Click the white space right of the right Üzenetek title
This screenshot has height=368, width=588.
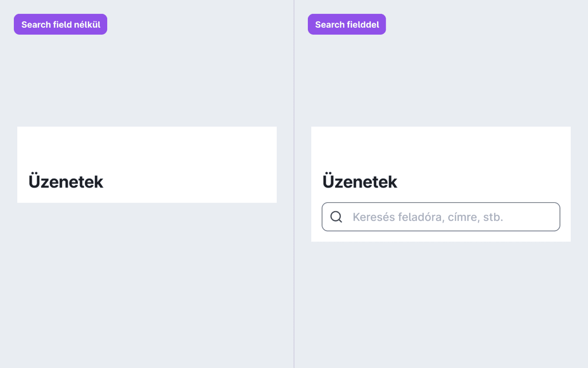coord(484,181)
